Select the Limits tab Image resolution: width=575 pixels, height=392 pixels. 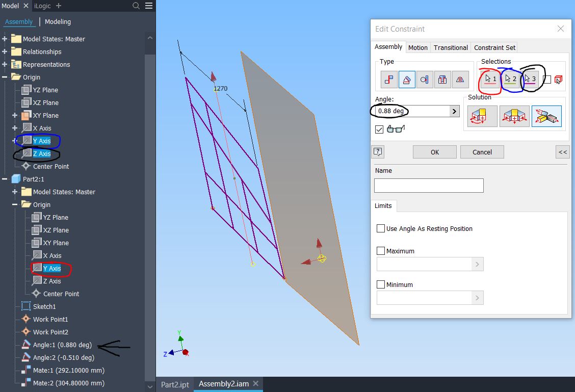coord(383,206)
